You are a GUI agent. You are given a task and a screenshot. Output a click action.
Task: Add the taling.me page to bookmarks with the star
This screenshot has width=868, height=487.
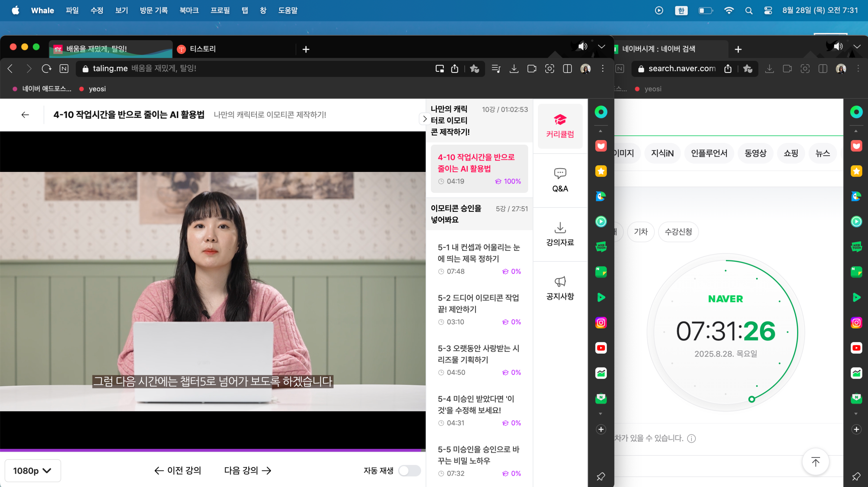pos(475,69)
